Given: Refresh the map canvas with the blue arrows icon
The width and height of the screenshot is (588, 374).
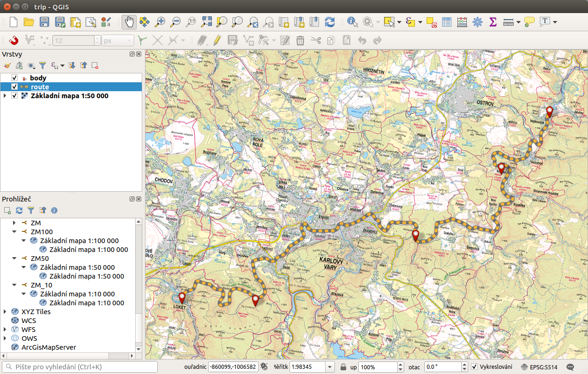Looking at the screenshot, I should pyautogui.click(x=330, y=22).
